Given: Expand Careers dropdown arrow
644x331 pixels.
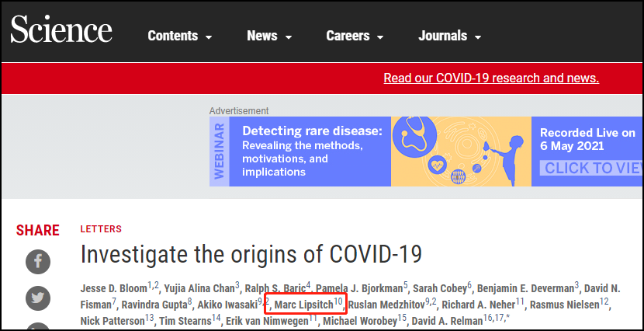Looking at the screenshot, I should pyautogui.click(x=380, y=37).
